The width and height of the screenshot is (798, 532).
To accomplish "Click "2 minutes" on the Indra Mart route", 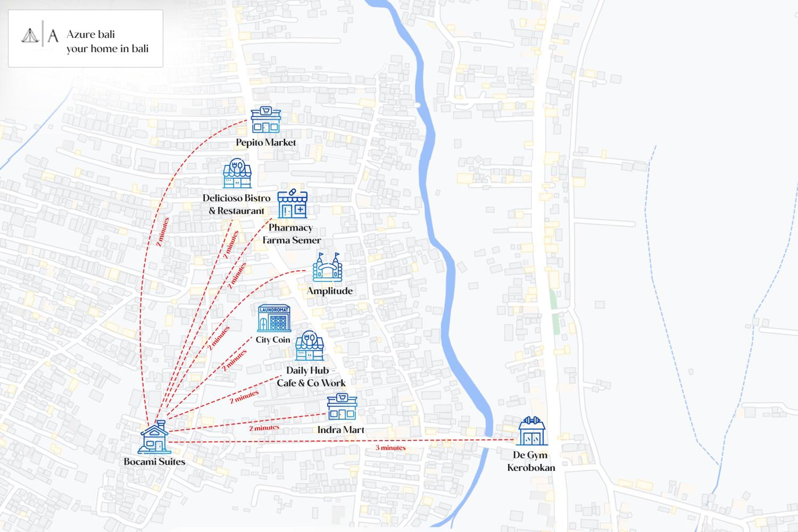I will click(x=264, y=428).
